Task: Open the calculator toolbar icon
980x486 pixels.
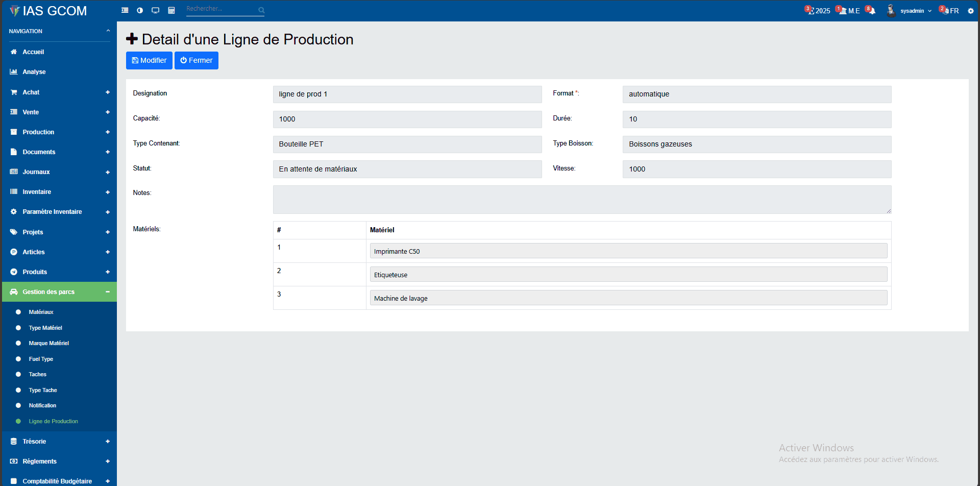Action: (x=171, y=10)
